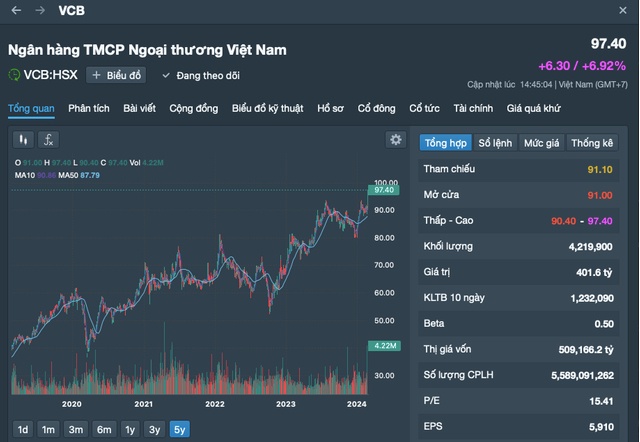Open the Cổ tức tab
Image resolution: width=640 pixels, height=442 pixels.
[424, 109]
